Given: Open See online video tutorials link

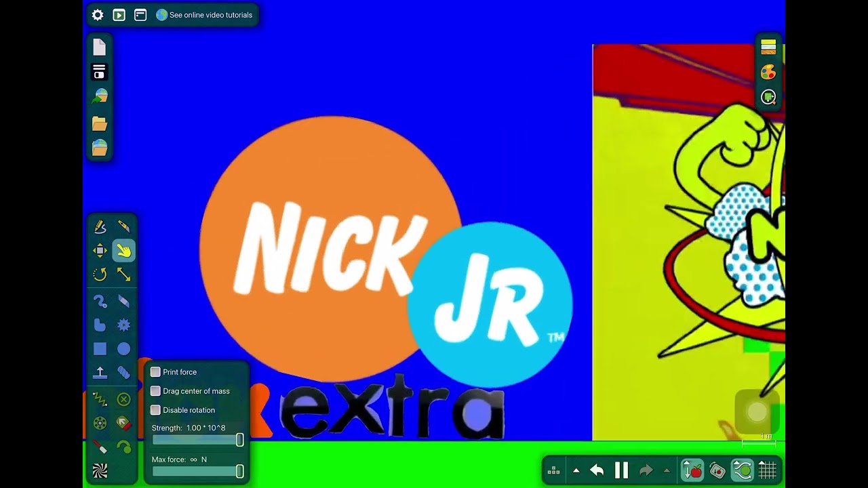Looking at the screenshot, I should 204,15.
